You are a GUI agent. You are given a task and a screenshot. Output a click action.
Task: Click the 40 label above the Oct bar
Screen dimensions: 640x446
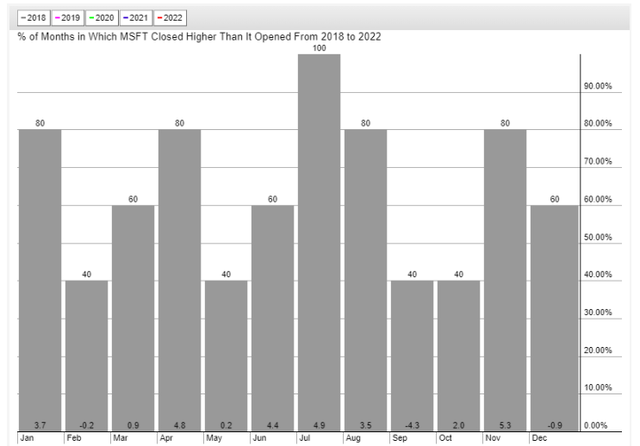pos(459,274)
